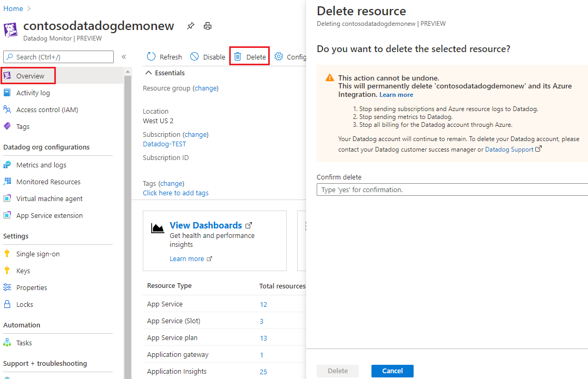Image resolution: width=588 pixels, height=379 pixels.
Task: Click the Metrics and logs icon
Action: pos(7,165)
